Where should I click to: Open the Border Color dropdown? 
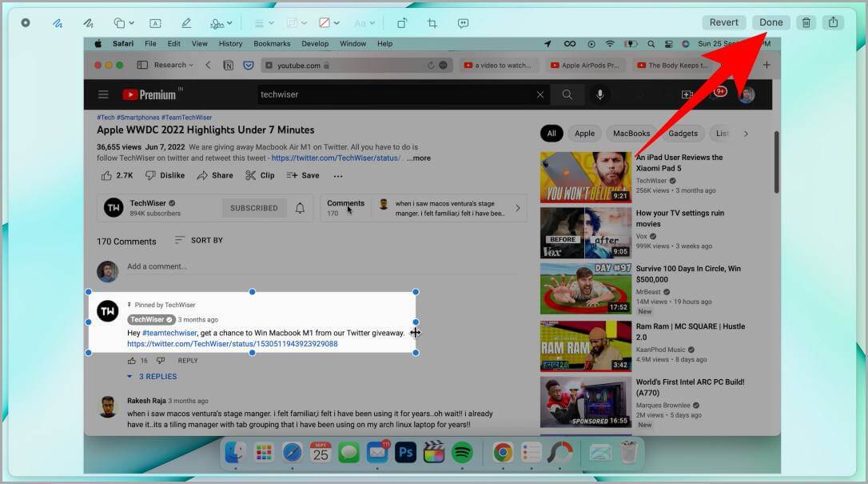tap(297, 23)
